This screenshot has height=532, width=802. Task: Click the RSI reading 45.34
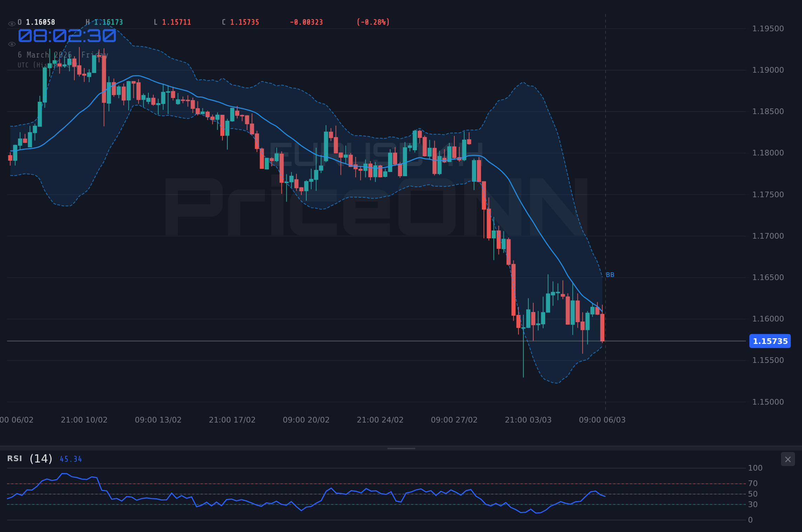point(71,459)
